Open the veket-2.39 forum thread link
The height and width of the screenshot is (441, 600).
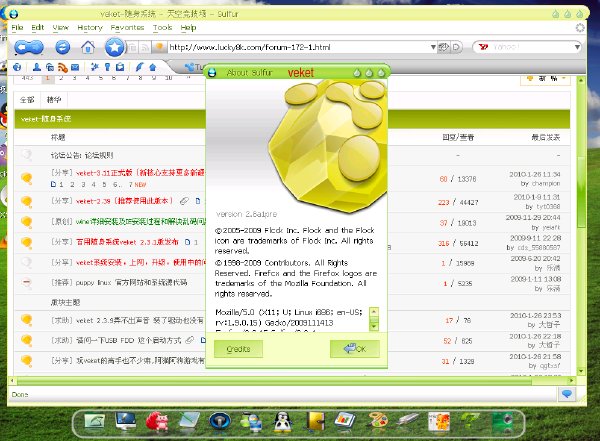124,201
